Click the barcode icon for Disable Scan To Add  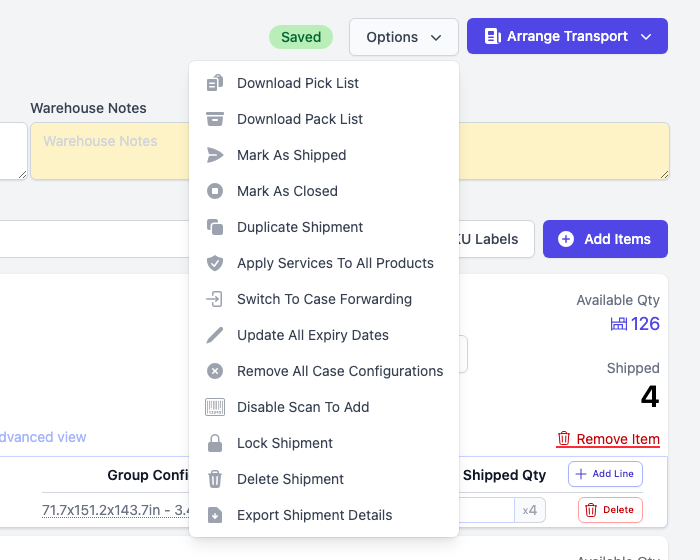click(215, 407)
